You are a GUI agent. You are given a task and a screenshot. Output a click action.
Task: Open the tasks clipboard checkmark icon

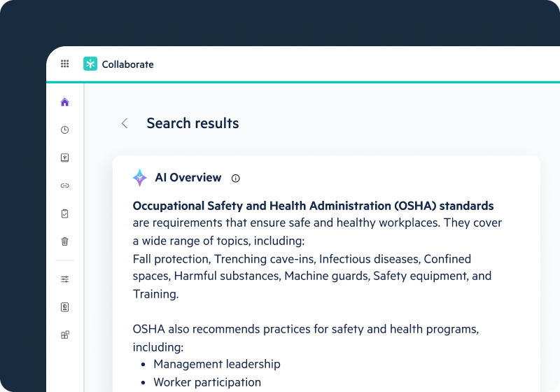[x=65, y=213]
